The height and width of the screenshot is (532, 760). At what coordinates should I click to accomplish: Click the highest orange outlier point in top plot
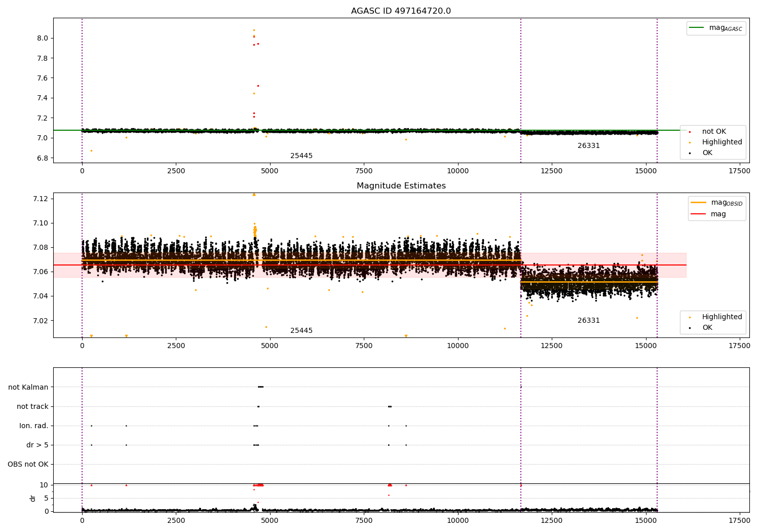pos(254,30)
